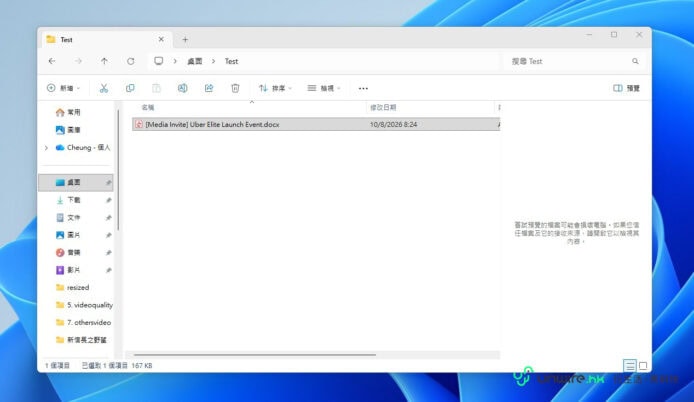Click the Test breadcrumb in address bar
694x402 pixels.
pyautogui.click(x=231, y=61)
